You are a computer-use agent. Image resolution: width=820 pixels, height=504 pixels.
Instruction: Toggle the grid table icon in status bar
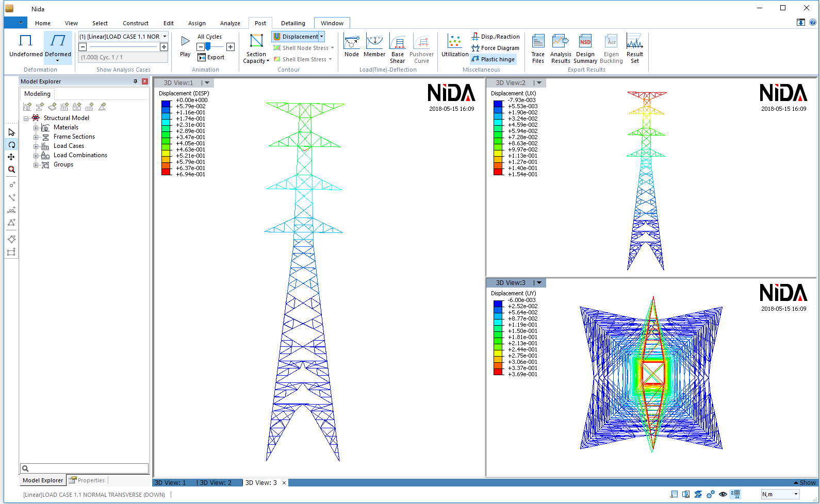(735, 494)
